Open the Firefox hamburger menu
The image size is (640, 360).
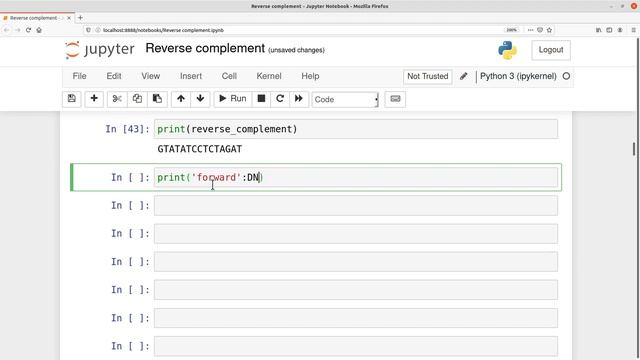click(633, 30)
